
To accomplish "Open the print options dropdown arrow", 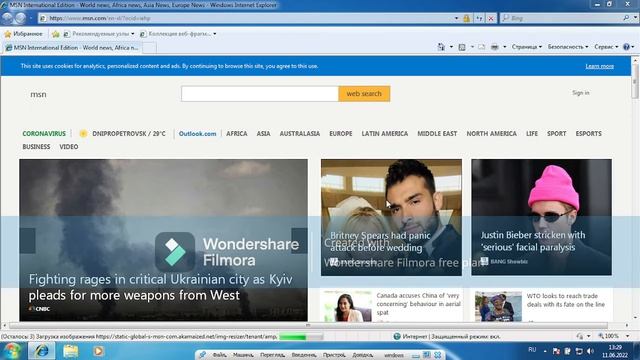I will click(x=504, y=47).
